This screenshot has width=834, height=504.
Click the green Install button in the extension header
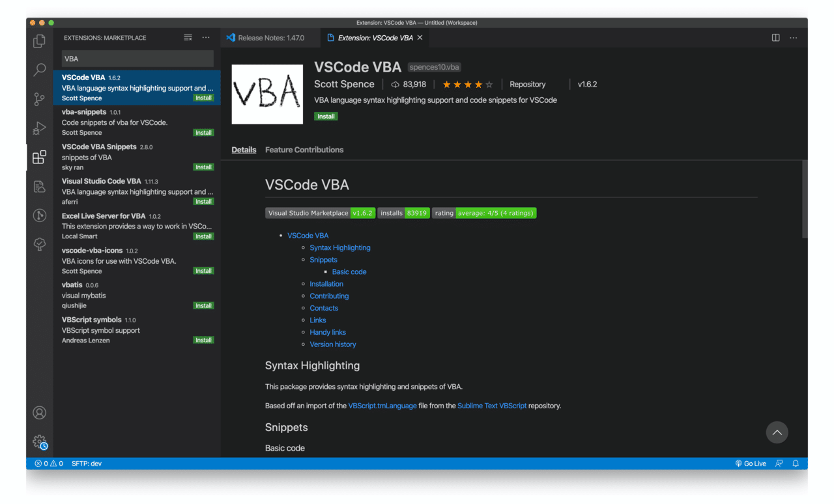(x=326, y=117)
